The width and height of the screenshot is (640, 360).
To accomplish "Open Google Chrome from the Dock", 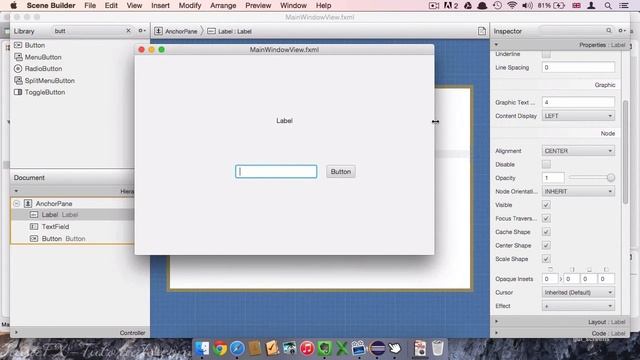I will 220,348.
